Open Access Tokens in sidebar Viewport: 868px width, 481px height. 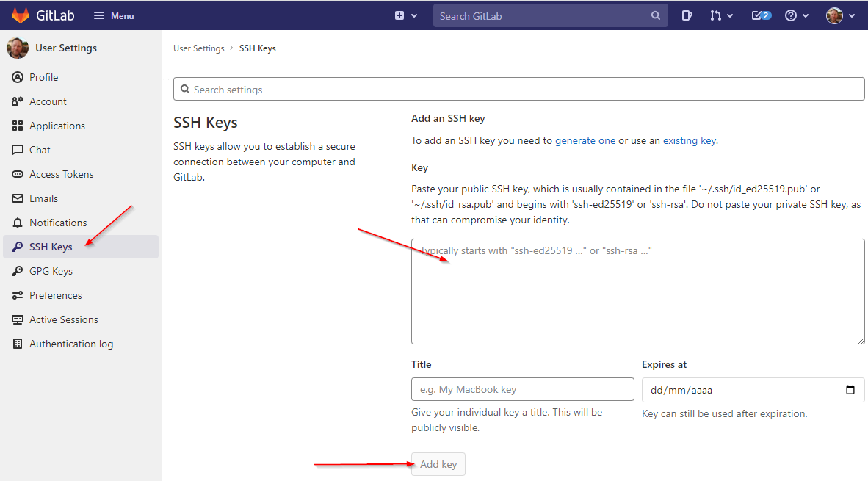point(61,174)
